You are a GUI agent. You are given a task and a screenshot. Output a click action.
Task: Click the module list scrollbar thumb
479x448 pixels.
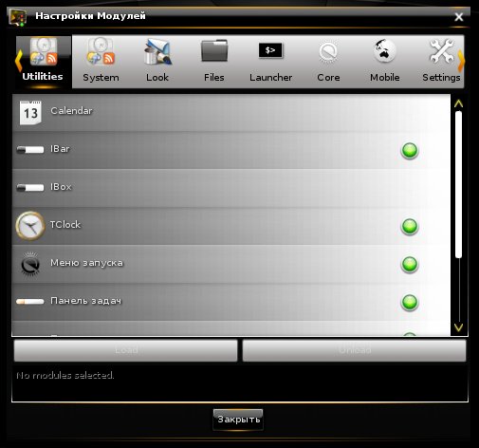[x=458, y=184]
